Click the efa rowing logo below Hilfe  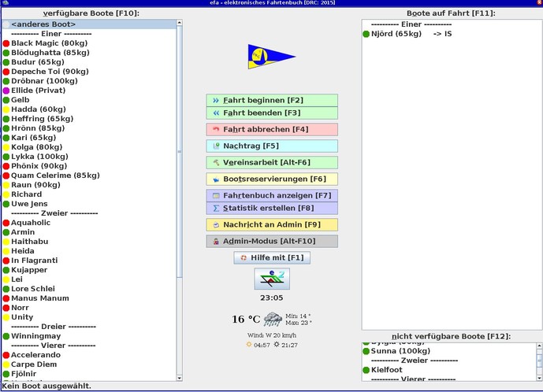pyautogui.click(x=271, y=279)
